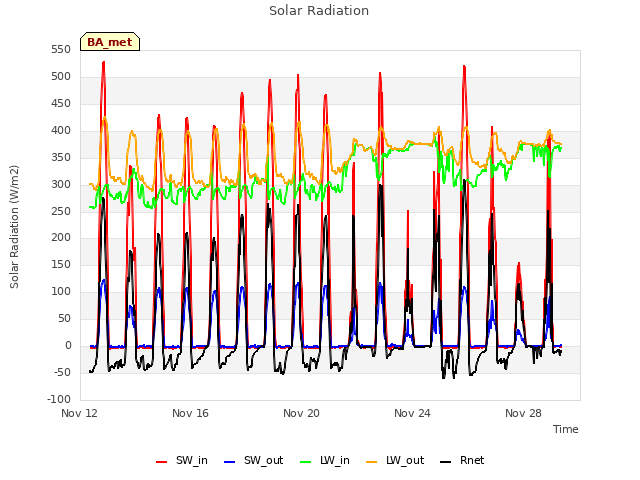Click the red SW_in legend color marker

click(162, 462)
